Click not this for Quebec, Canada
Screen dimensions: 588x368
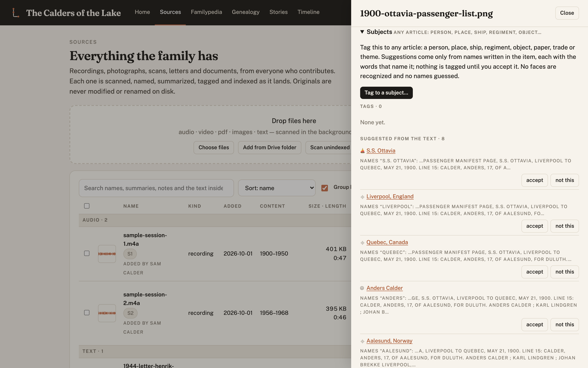tap(565, 272)
